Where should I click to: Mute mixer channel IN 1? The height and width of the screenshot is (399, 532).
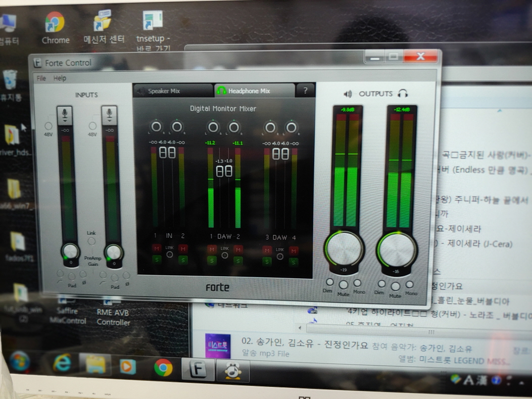tap(157, 248)
